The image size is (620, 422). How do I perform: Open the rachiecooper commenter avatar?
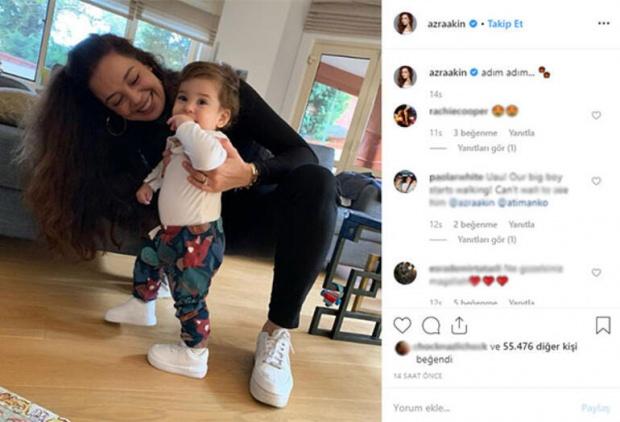pos(405,115)
